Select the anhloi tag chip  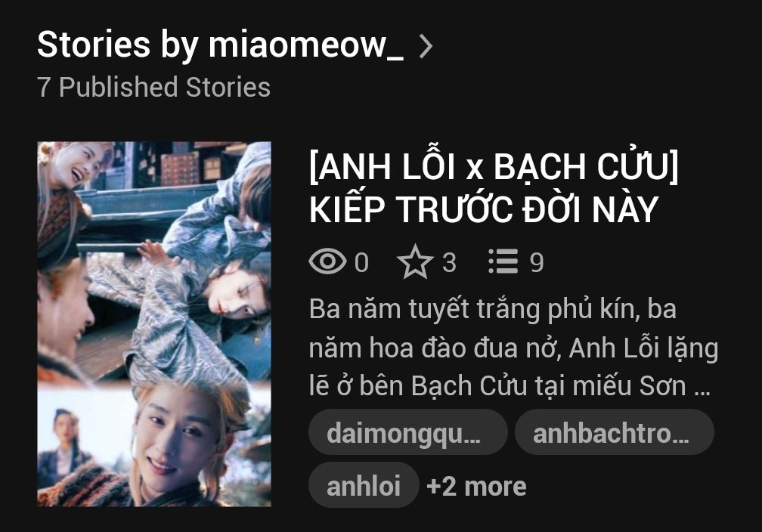(364, 485)
